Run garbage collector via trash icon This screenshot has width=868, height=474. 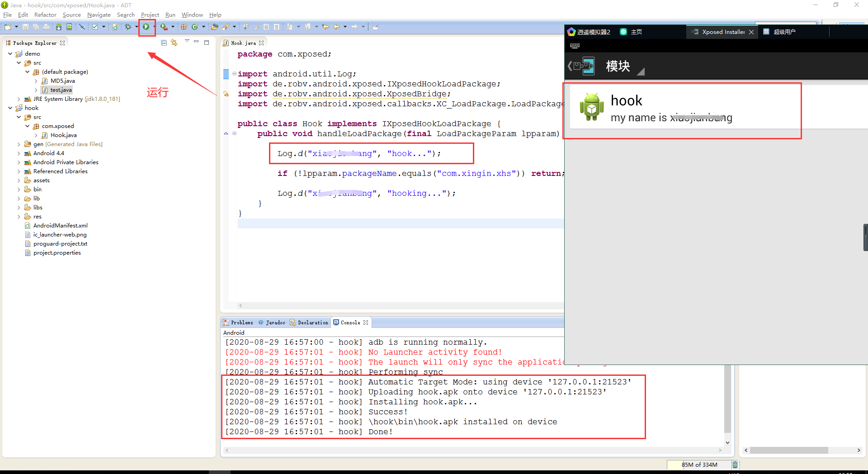coord(735,465)
